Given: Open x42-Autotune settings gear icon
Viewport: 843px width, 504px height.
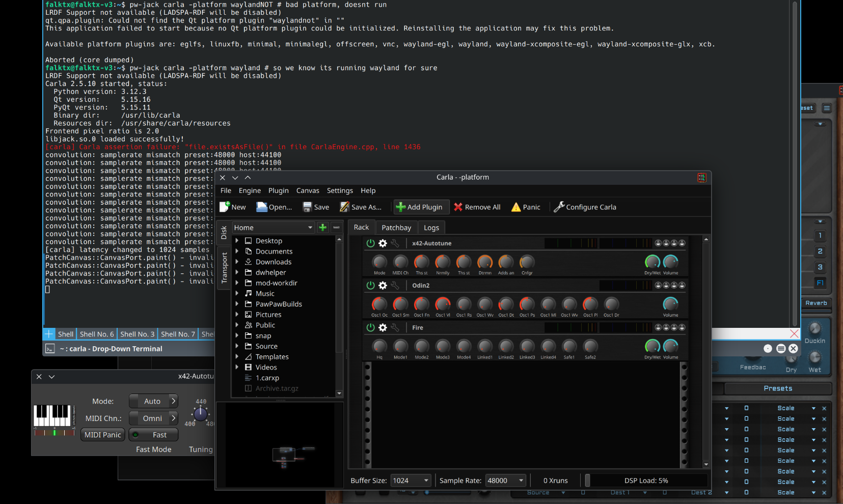Looking at the screenshot, I should pos(383,243).
